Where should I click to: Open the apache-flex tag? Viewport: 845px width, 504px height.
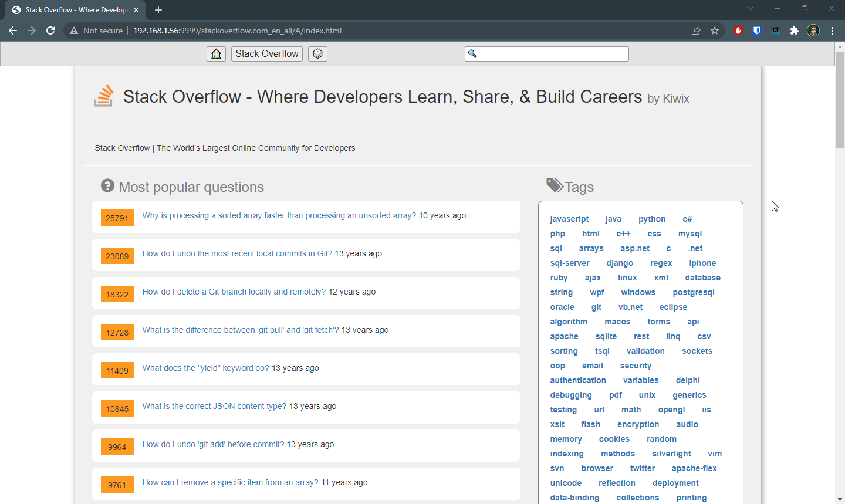(694, 468)
